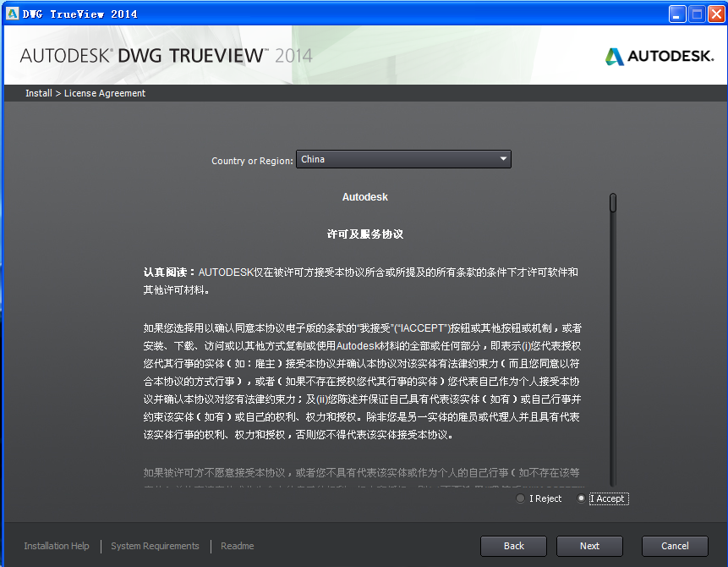
Task: Click the Install breadcrumb text
Action: click(x=39, y=93)
